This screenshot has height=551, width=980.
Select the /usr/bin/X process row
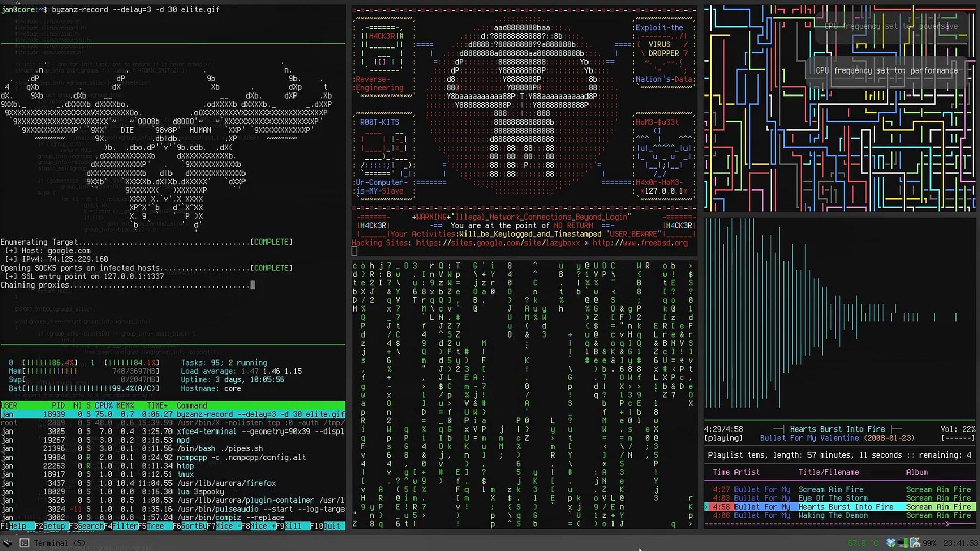173,423
